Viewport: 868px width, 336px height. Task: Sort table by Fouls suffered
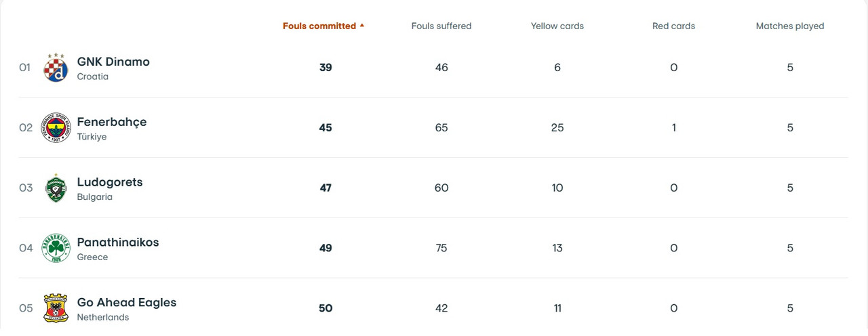point(441,26)
